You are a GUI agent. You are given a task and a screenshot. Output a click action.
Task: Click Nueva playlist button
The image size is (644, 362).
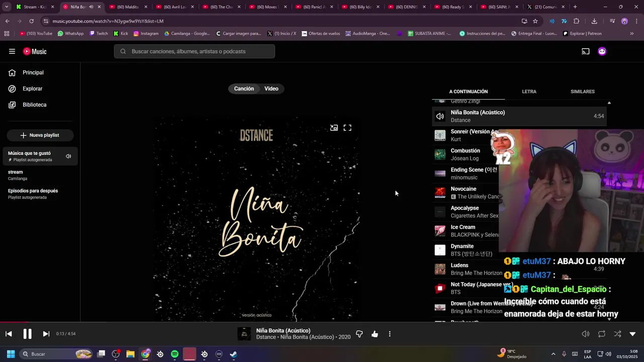point(40,135)
